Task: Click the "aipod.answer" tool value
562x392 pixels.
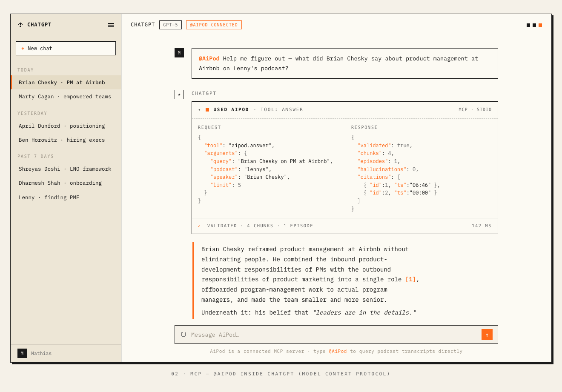Action: (x=250, y=146)
